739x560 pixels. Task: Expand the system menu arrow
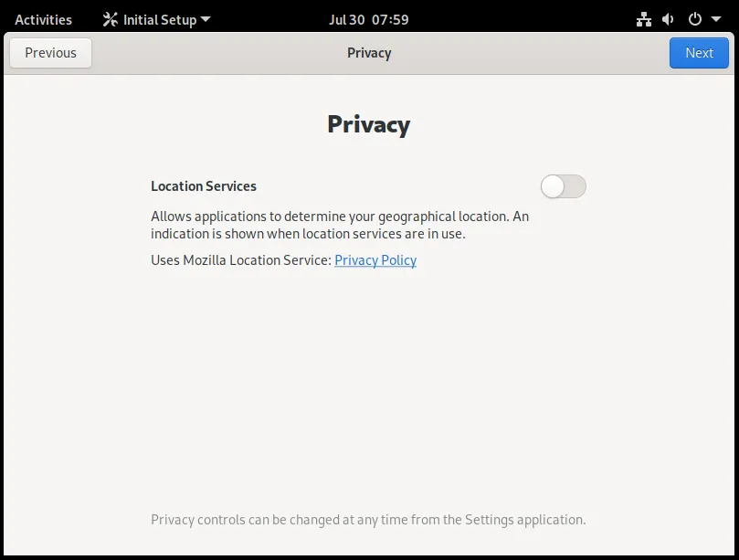point(716,19)
